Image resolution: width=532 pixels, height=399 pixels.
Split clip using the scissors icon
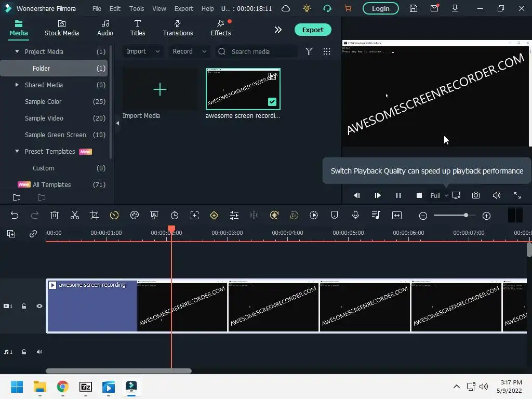[75, 215]
